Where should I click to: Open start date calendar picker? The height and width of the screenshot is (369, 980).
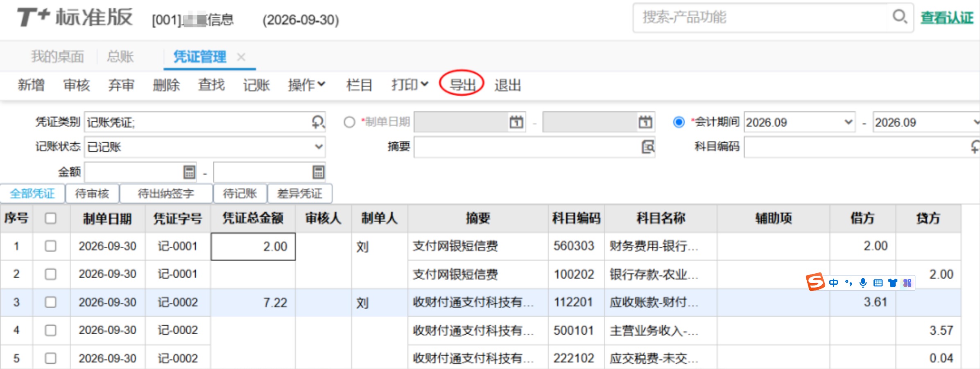516,122
